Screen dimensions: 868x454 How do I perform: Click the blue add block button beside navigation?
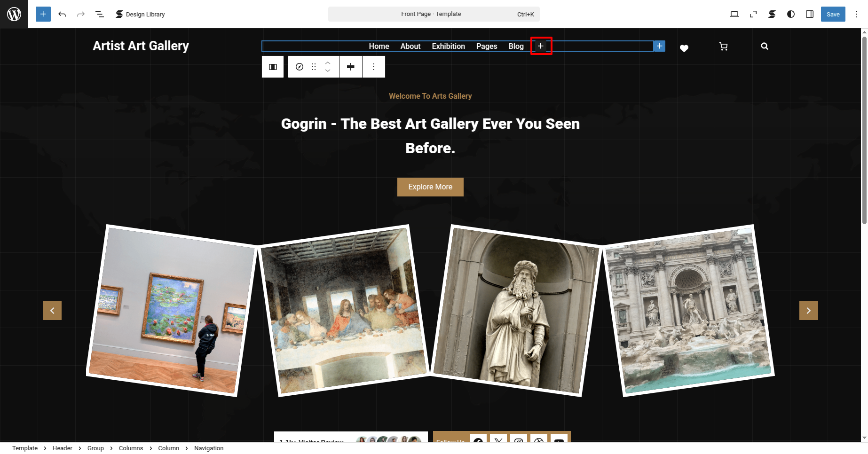(659, 46)
